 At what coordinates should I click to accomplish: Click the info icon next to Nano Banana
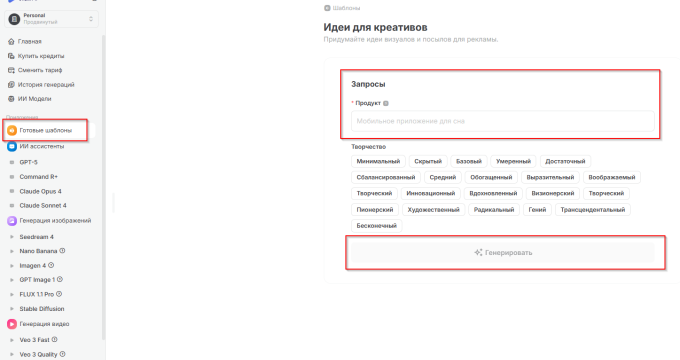pyautogui.click(x=62, y=251)
